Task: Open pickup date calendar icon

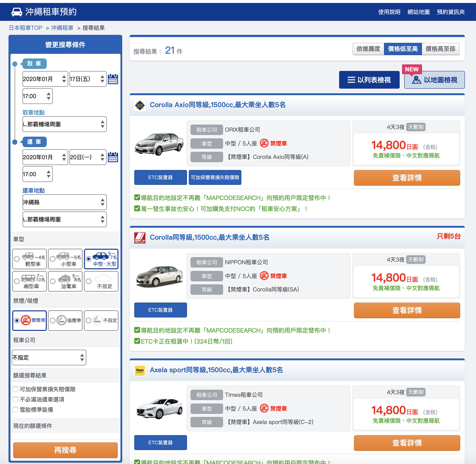Action: pos(113,79)
